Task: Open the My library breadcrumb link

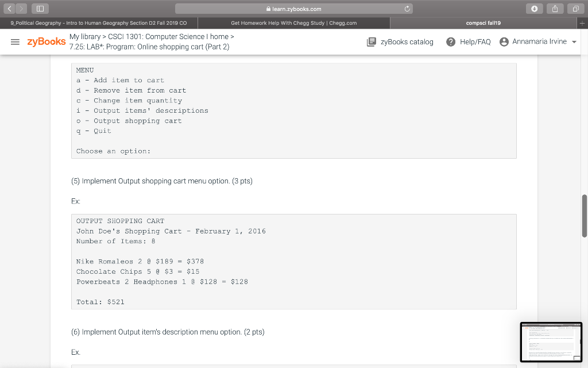Action: pyautogui.click(x=84, y=36)
